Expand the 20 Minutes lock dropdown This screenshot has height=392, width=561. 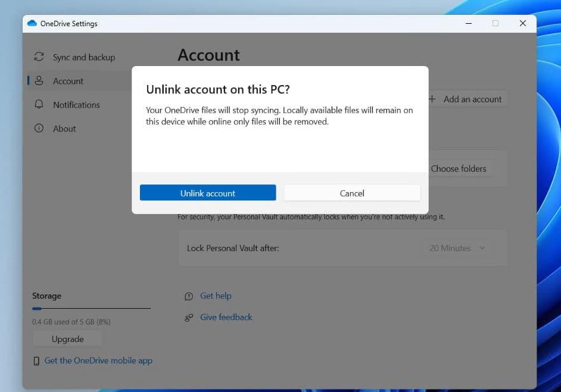tap(457, 248)
